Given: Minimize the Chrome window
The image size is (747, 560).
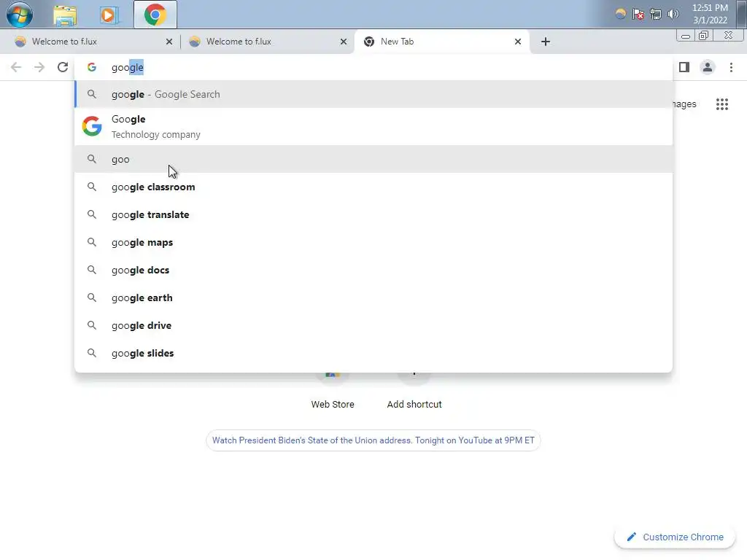Looking at the screenshot, I should tap(686, 36).
